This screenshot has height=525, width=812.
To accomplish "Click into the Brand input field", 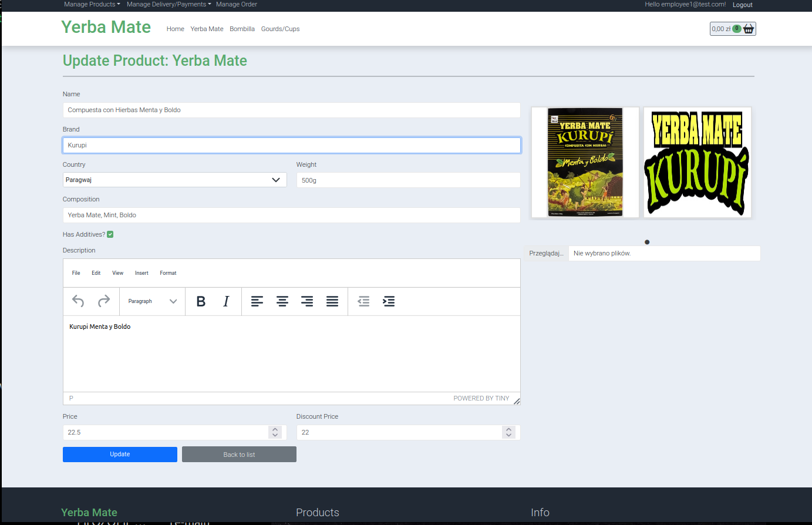I will coord(291,145).
